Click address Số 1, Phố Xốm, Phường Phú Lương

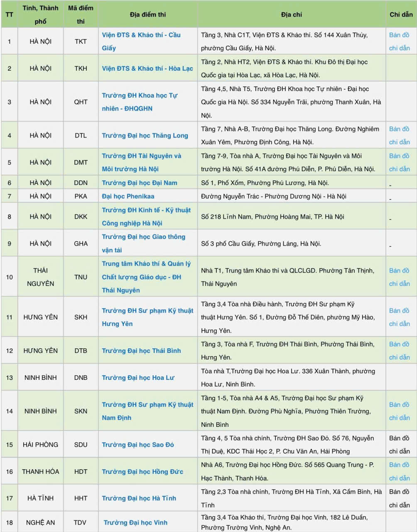tap(265, 183)
